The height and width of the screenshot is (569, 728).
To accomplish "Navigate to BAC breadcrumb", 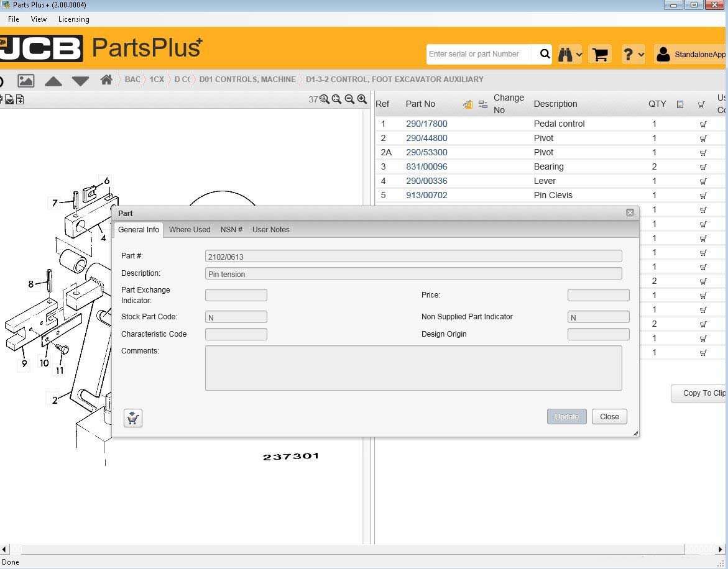I will coord(132,80).
